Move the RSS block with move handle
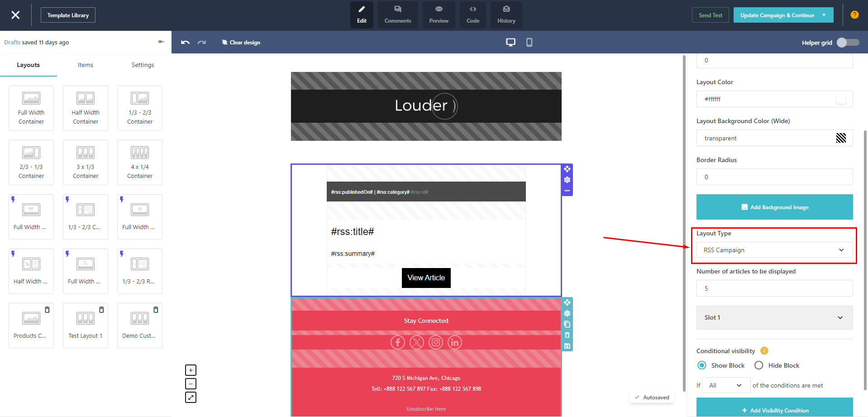 click(567, 169)
